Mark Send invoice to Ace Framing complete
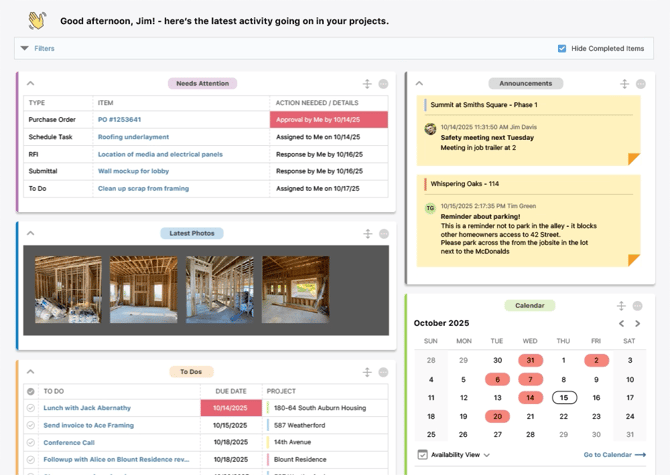 point(31,425)
